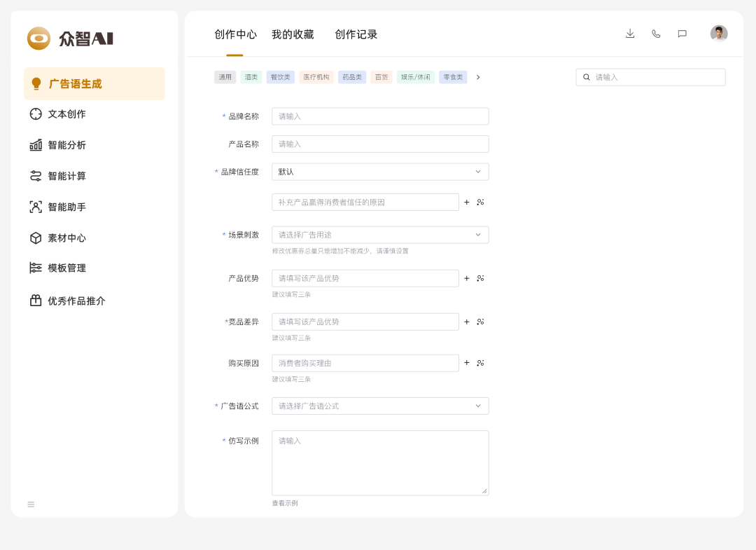Click AI generate icon beside 竞品差异 field
756x550 pixels.
pyautogui.click(x=480, y=322)
